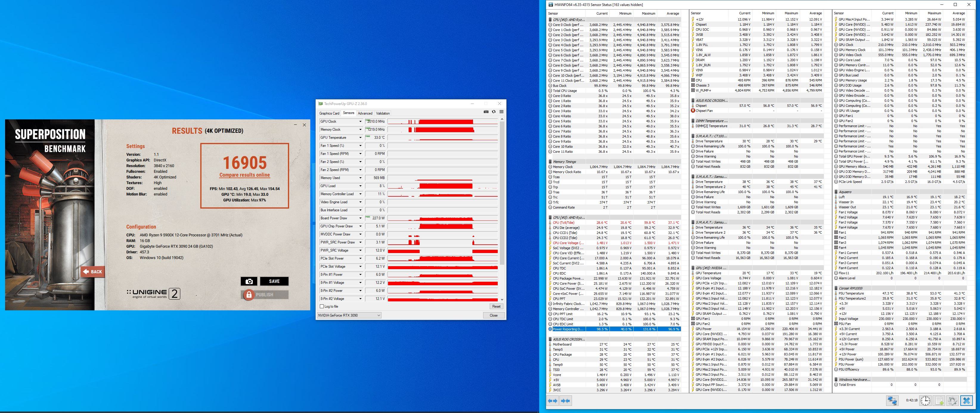Click the HWiNFO64 title bar app icon
The image size is (980, 413).
(551, 4)
